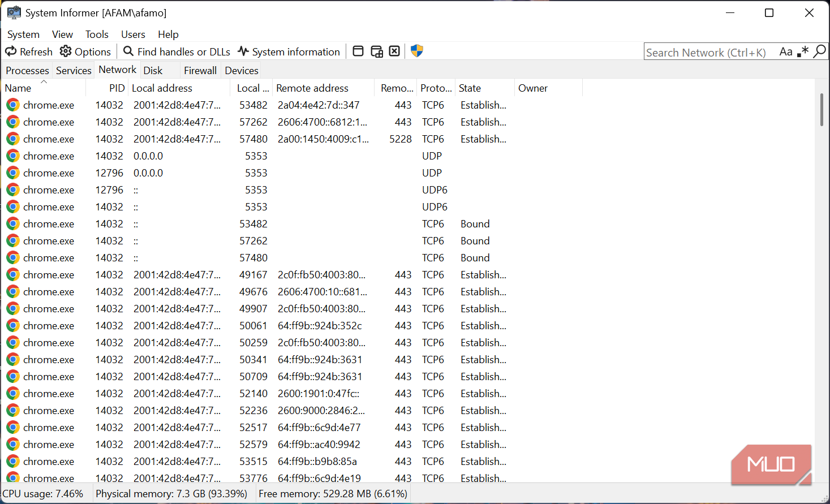Click the window-with-overlay icon in toolbar
The height and width of the screenshot is (504, 830).
pos(377,51)
